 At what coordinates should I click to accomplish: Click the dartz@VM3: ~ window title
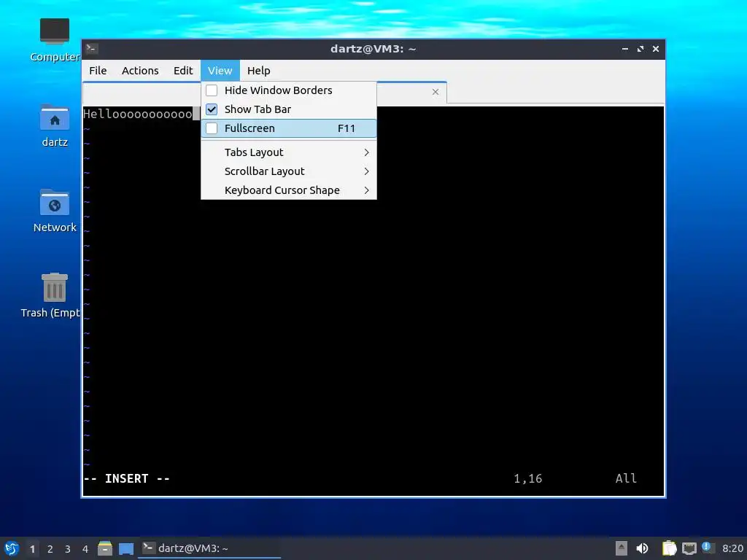pyautogui.click(x=373, y=49)
